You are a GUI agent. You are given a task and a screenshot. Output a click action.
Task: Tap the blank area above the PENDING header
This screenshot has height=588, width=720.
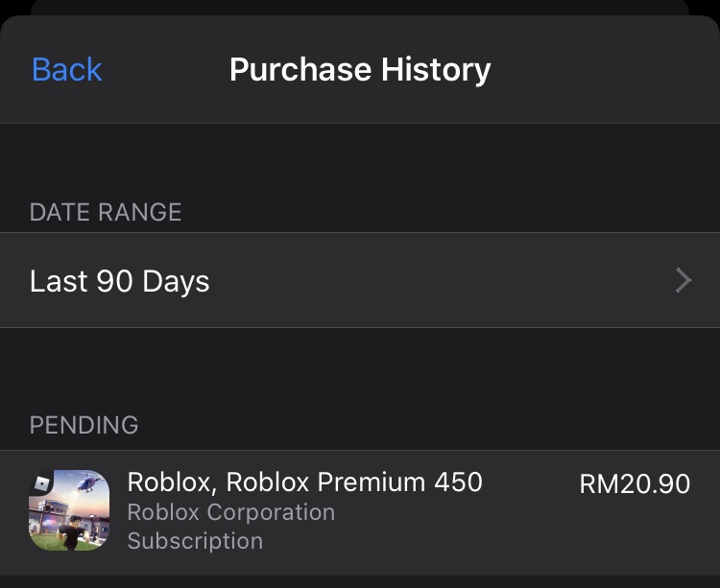coord(360,369)
